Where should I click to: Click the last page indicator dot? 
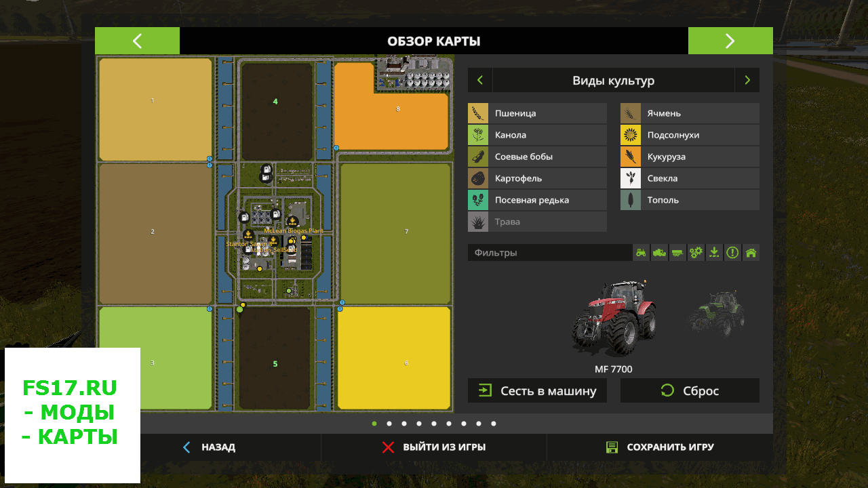pyautogui.click(x=494, y=424)
